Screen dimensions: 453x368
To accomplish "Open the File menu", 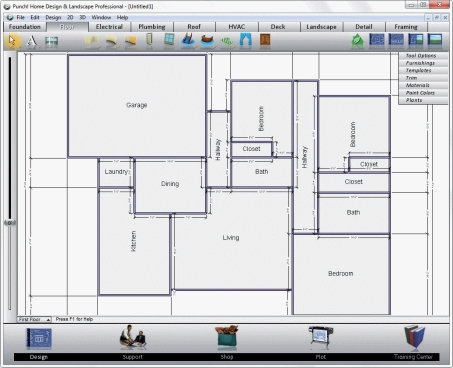I will coord(21,17).
